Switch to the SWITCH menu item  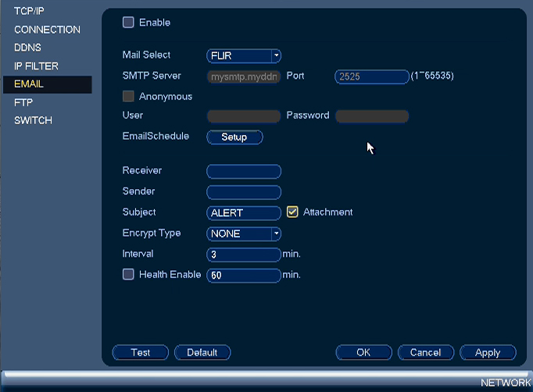pos(34,120)
